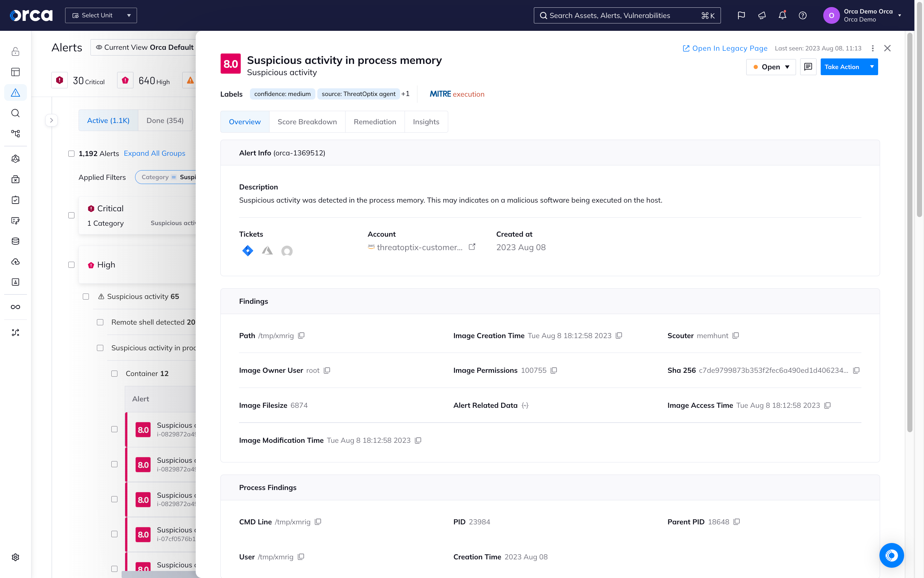This screenshot has width=924, height=578.
Task: Open Alert Related Data JSON icon
Action: click(x=525, y=405)
